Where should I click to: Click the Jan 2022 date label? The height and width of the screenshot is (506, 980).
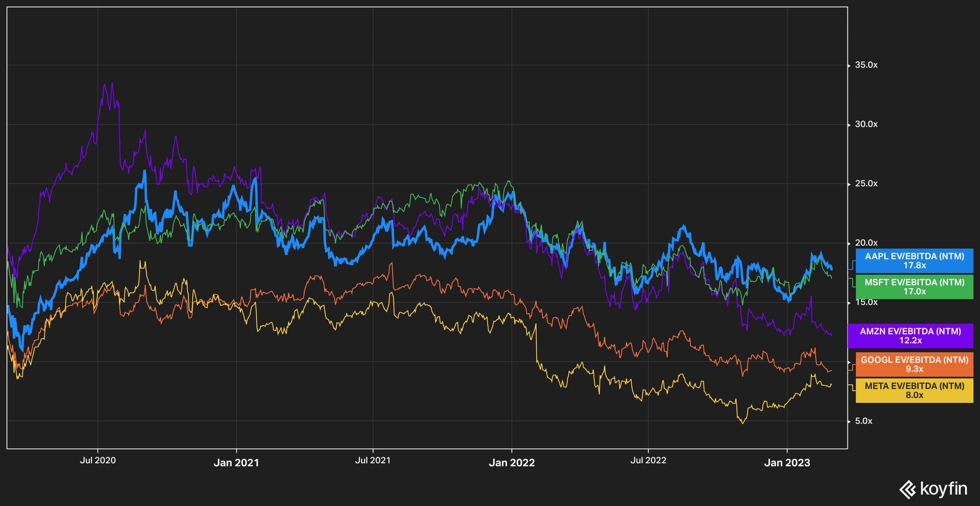pyautogui.click(x=512, y=463)
